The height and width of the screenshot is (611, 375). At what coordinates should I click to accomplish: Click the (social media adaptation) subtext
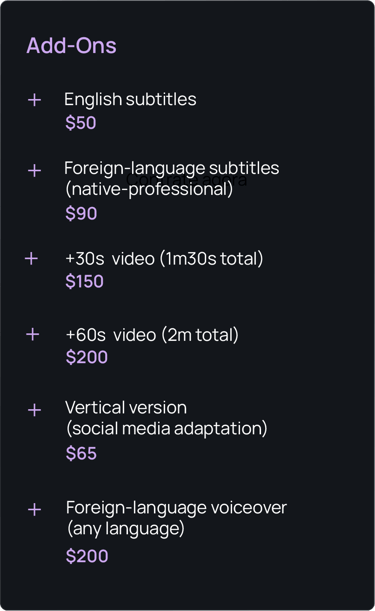pyautogui.click(x=167, y=429)
